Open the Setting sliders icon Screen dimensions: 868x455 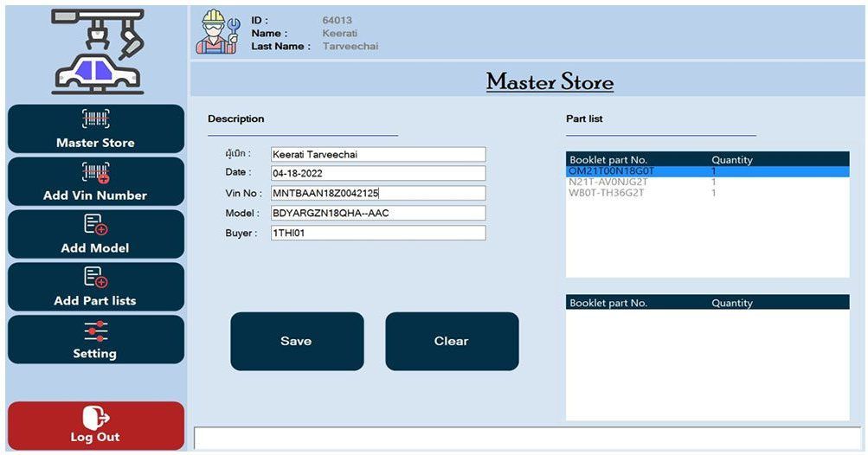[x=96, y=331]
